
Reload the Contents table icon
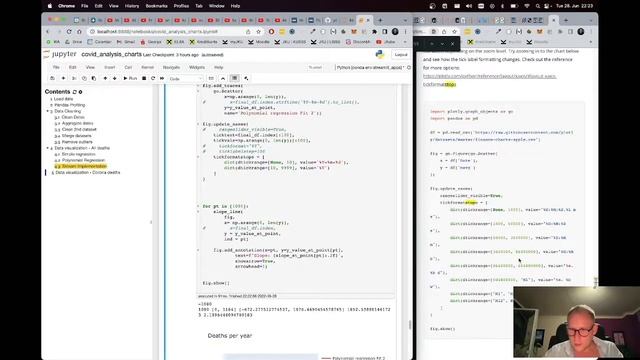75,92
